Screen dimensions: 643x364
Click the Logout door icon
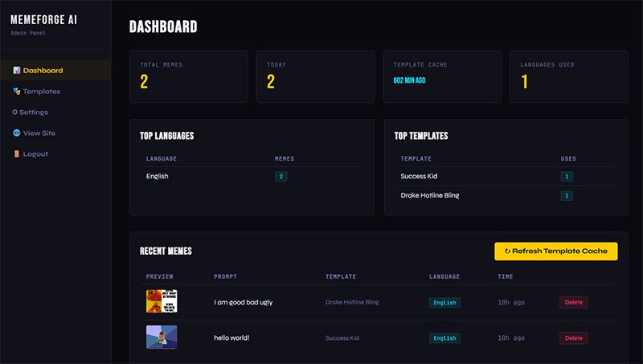(16, 153)
